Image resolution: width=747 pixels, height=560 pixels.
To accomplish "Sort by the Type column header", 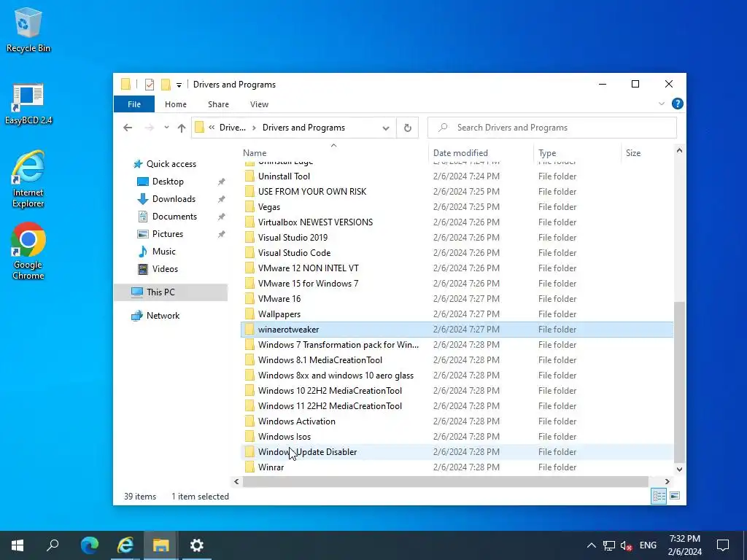I will point(547,153).
